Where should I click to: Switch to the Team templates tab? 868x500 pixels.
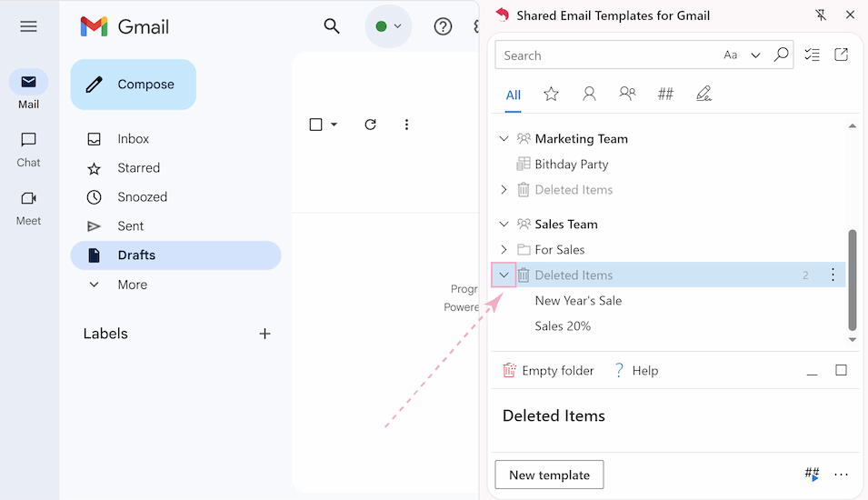(x=627, y=94)
